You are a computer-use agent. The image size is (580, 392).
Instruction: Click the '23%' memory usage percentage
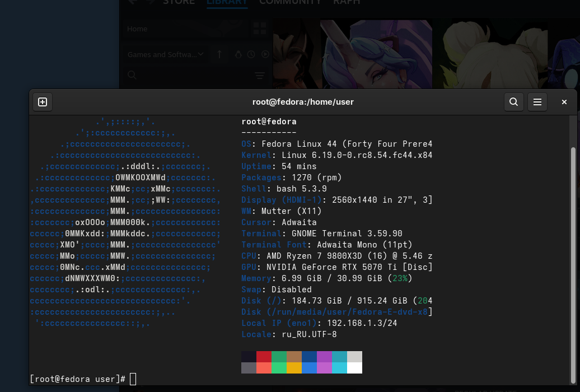coord(400,278)
